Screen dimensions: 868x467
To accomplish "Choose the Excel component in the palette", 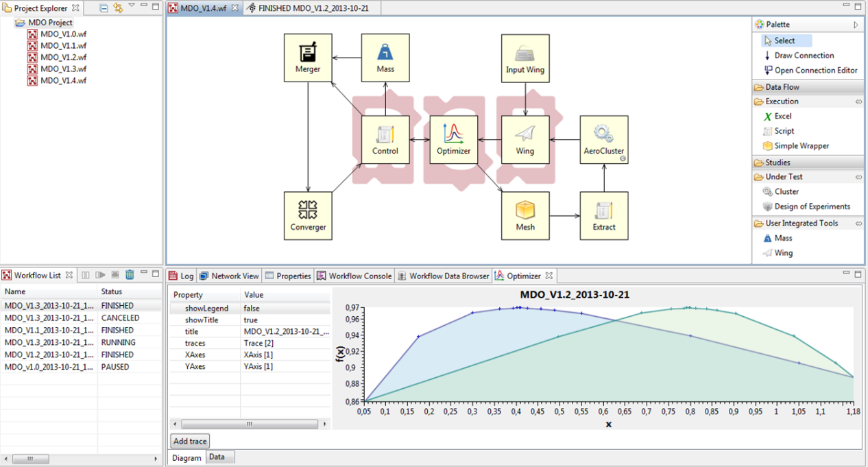I will tap(782, 117).
